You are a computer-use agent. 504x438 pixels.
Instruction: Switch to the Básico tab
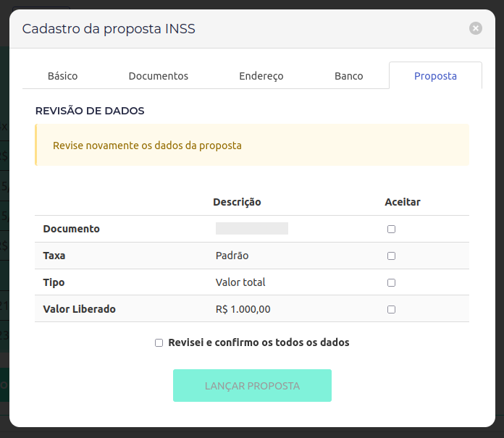(62, 76)
